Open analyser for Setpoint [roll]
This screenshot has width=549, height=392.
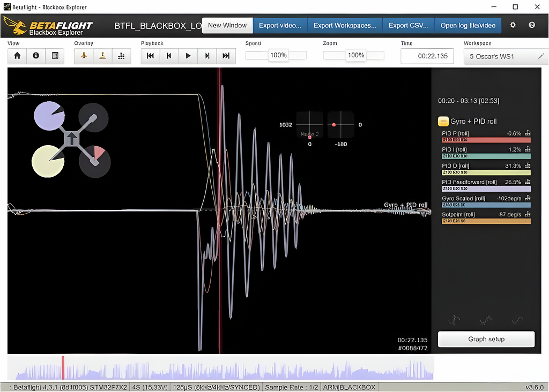pyautogui.click(x=528, y=214)
